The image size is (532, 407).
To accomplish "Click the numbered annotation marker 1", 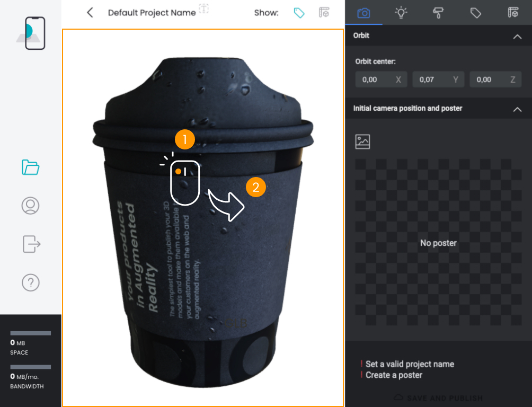I will (x=184, y=139).
